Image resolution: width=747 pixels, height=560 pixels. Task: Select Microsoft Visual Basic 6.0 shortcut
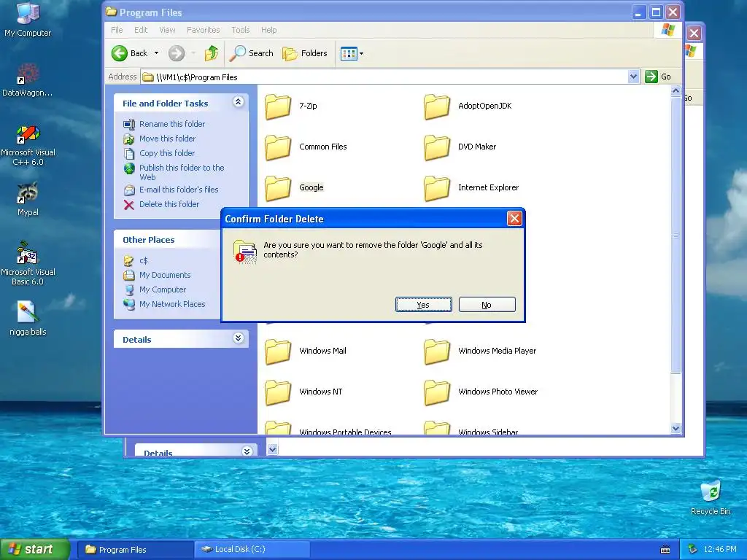tap(27, 252)
